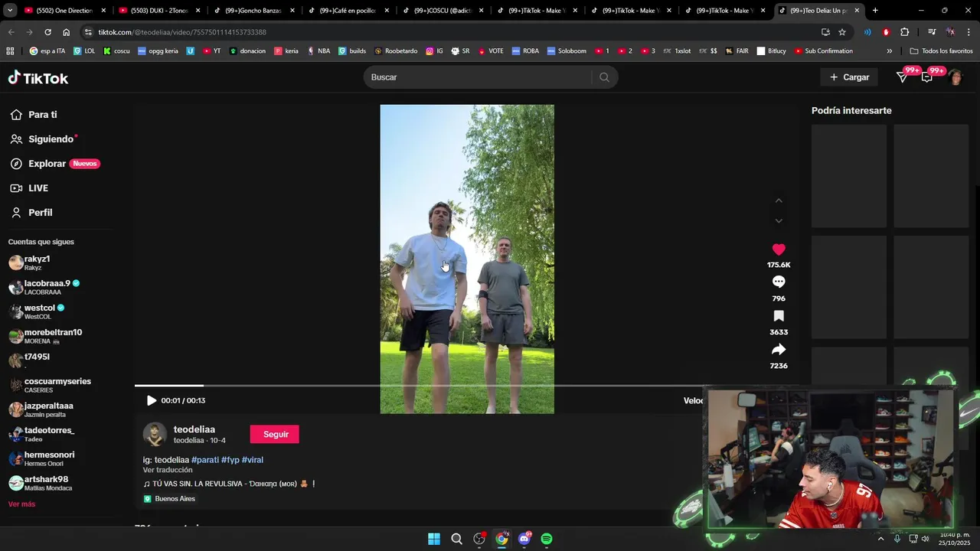This screenshot has height=551, width=980.
Task: Share the video using the arrow icon
Action: pyautogui.click(x=779, y=350)
